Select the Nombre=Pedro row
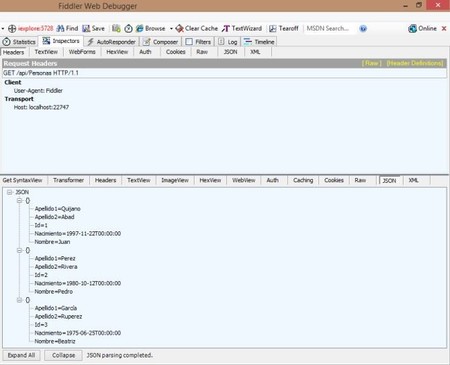 pyautogui.click(x=53, y=292)
